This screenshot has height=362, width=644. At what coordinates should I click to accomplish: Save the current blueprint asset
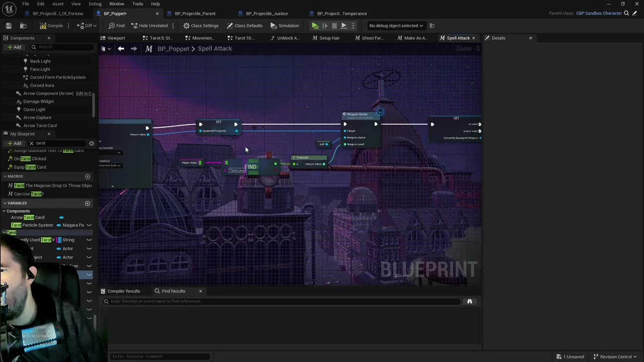click(9, 26)
